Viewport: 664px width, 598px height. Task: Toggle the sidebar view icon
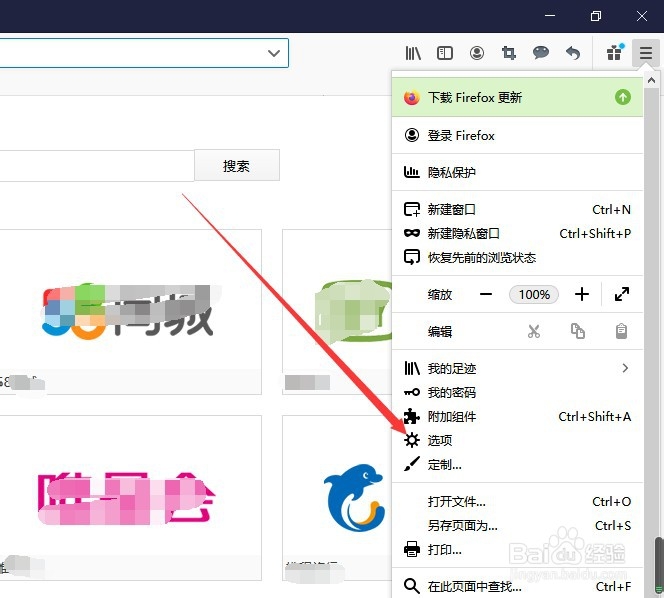(445, 53)
